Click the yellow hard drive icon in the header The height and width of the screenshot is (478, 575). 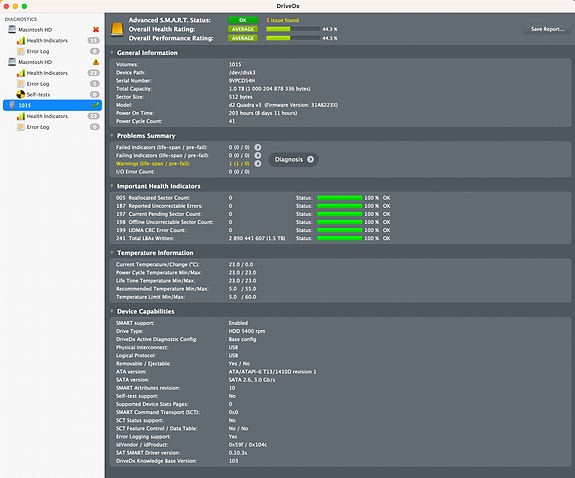click(x=117, y=29)
